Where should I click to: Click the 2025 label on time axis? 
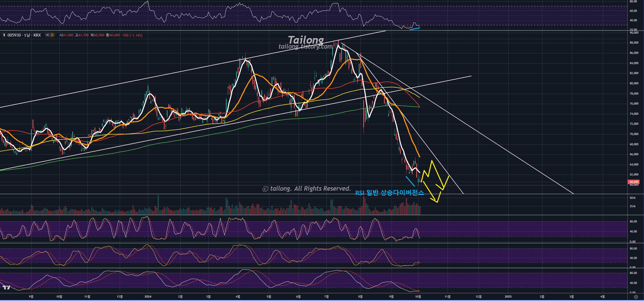pyautogui.click(x=508, y=297)
